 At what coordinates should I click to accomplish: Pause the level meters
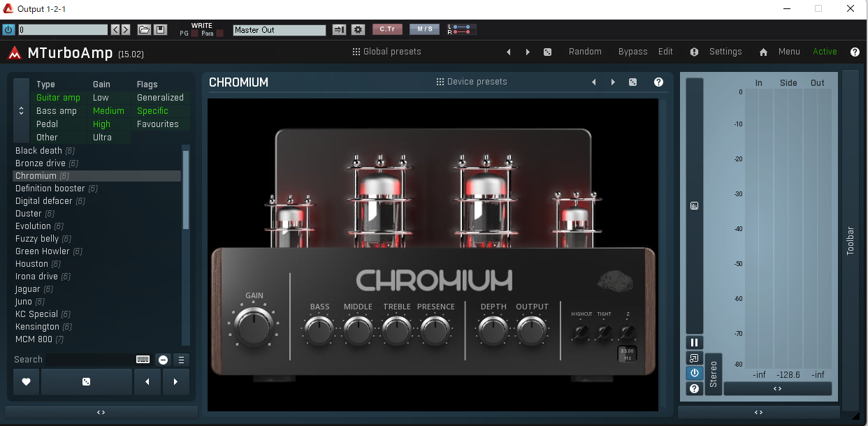(694, 343)
